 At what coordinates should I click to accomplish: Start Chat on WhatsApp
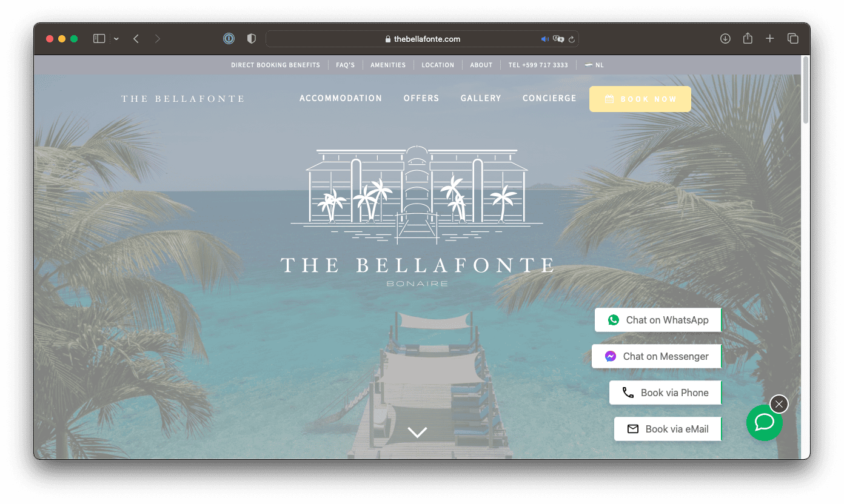pyautogui.click(x=658, y=320)
